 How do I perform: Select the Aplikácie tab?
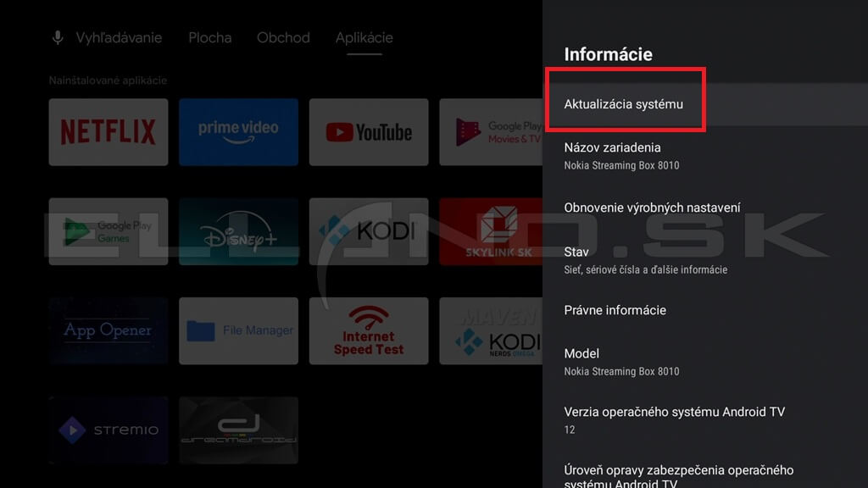click(364, 38)
